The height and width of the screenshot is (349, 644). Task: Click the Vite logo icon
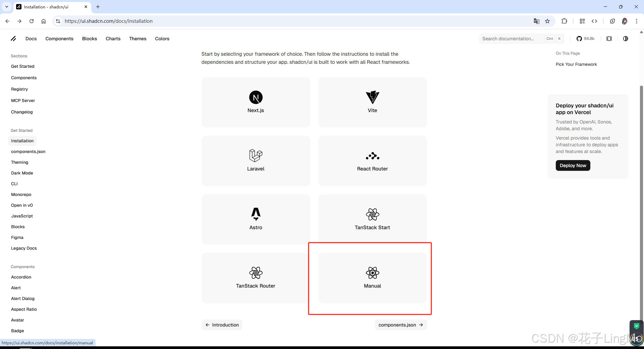(x=372, y=98)
